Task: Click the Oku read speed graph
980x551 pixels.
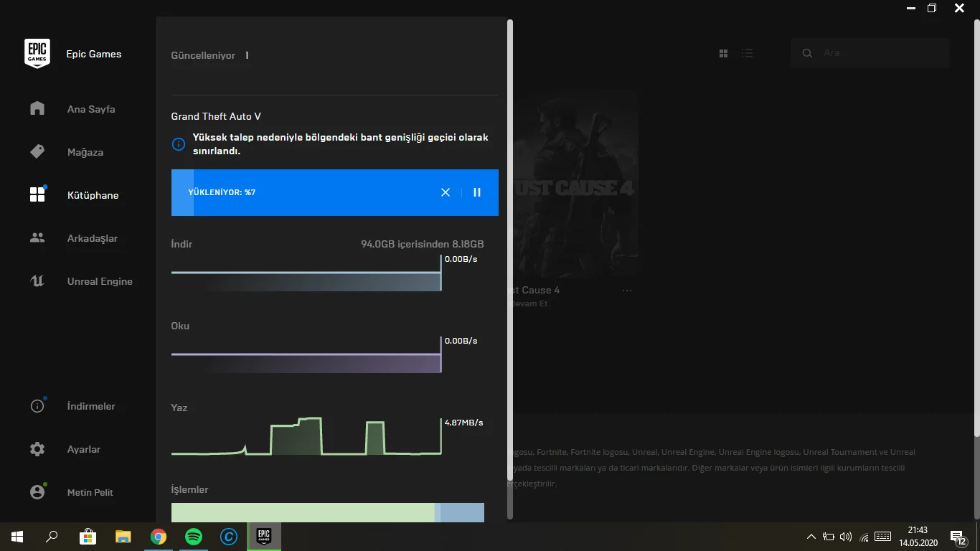Action: click(306, 354)
